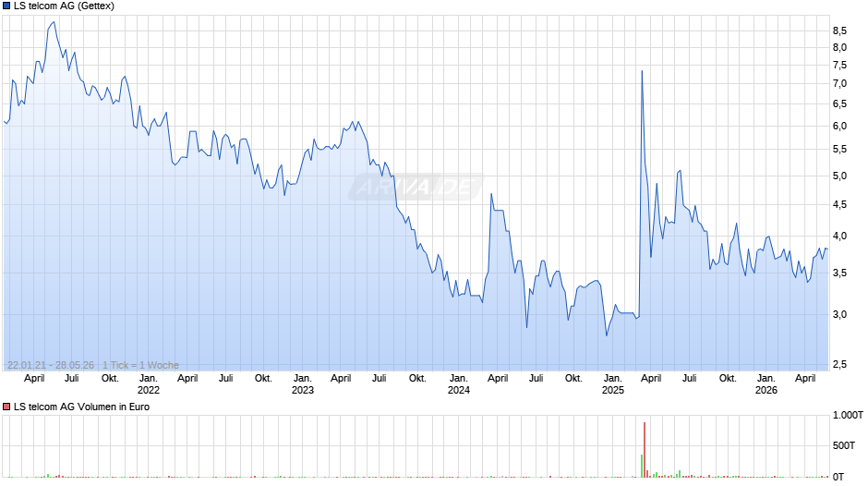Click the 5,5 price axis label
This screenshot has width=868, height=486.
point(839,150)
